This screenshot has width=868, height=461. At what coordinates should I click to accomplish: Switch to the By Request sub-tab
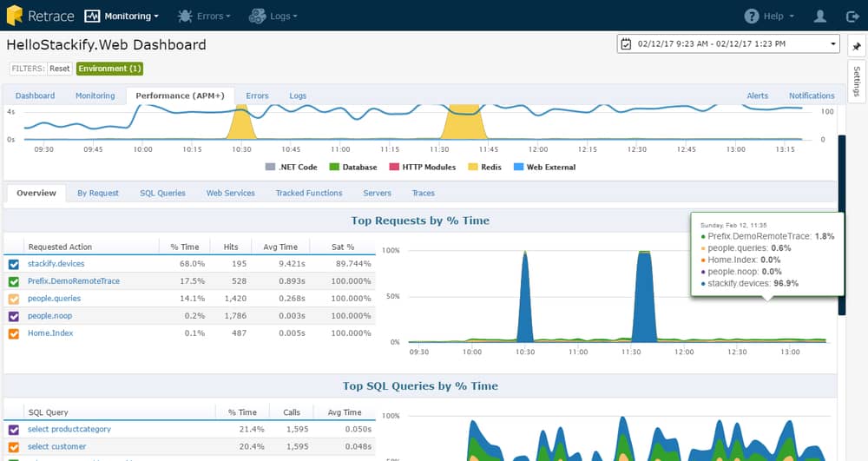click(x=98, y=193)
